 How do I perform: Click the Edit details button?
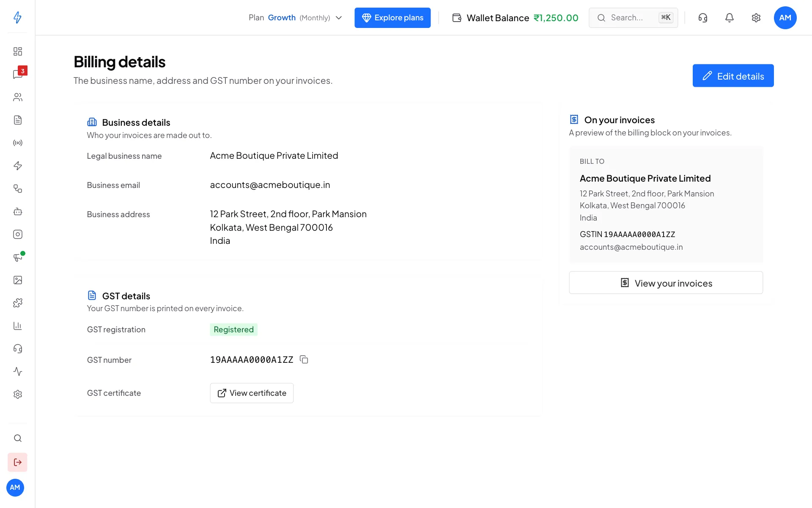click(733, 76)
